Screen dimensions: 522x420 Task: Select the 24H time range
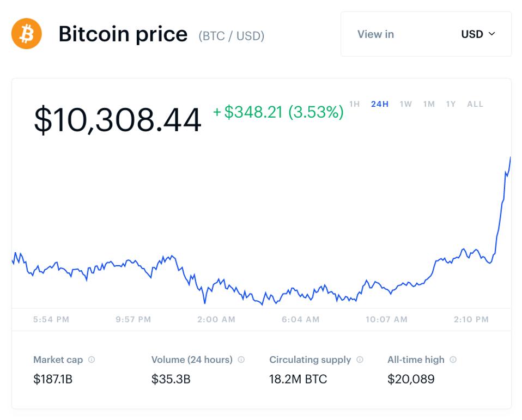(x=380, y=104)
